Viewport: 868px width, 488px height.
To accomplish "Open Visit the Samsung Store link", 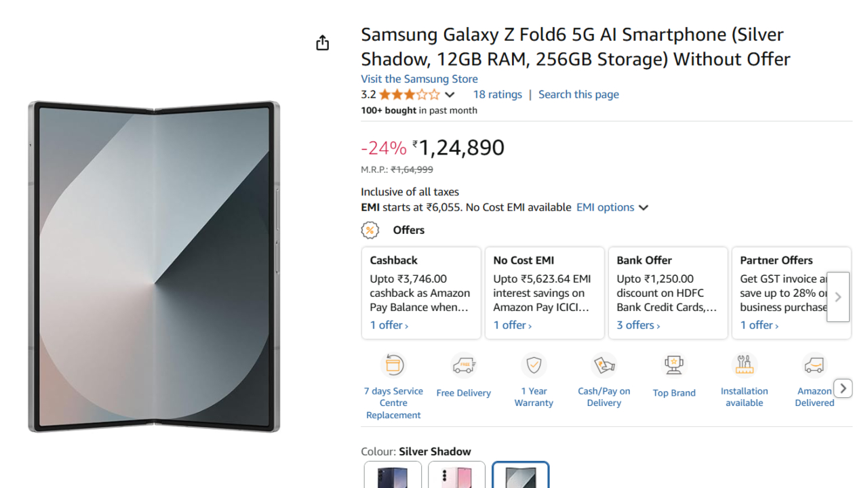I will point(419,79).
